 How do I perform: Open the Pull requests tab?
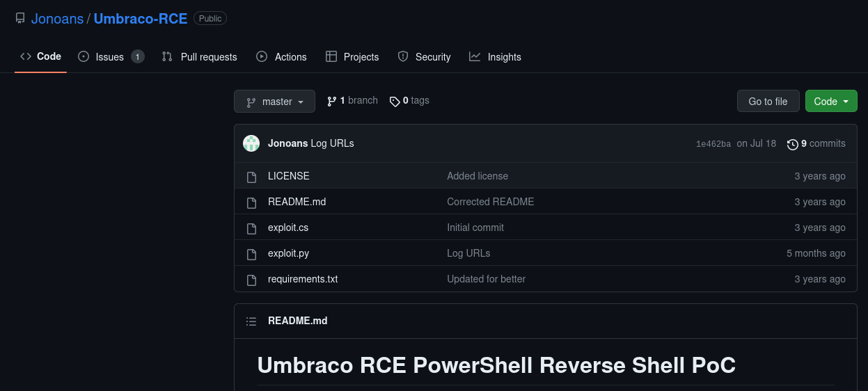200,57
